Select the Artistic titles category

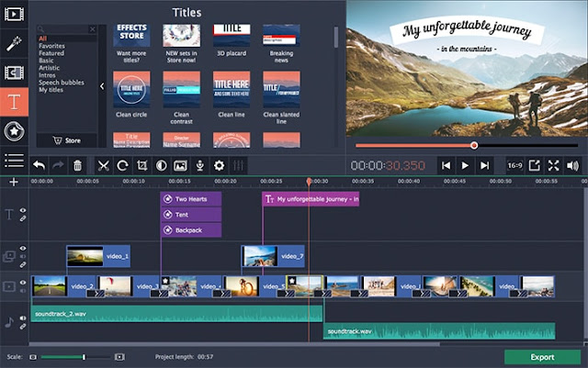click(x=49, y=68)
